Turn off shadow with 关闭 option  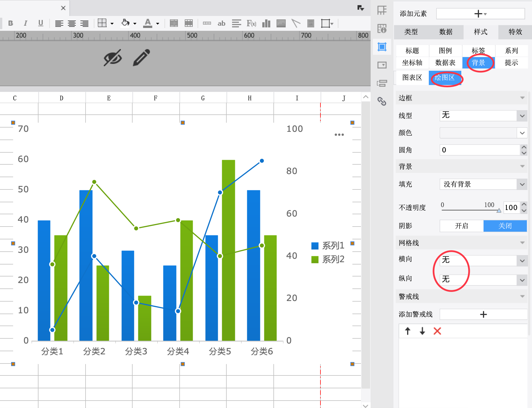505,226
